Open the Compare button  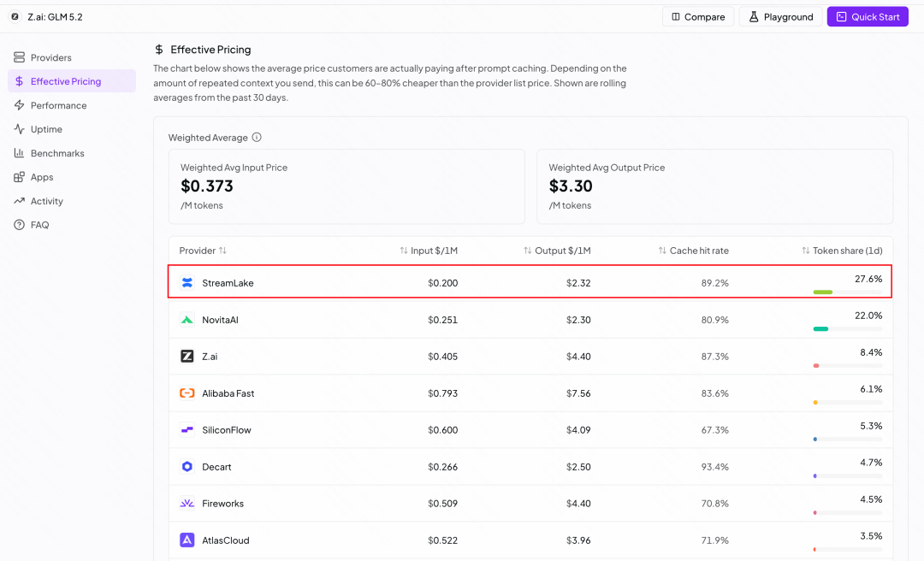pos(698,16)
